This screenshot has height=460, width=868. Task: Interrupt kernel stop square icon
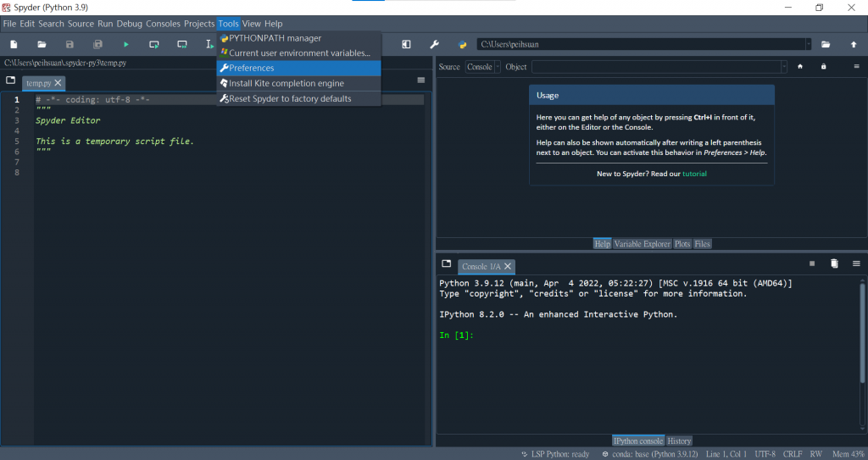[812, 263]
